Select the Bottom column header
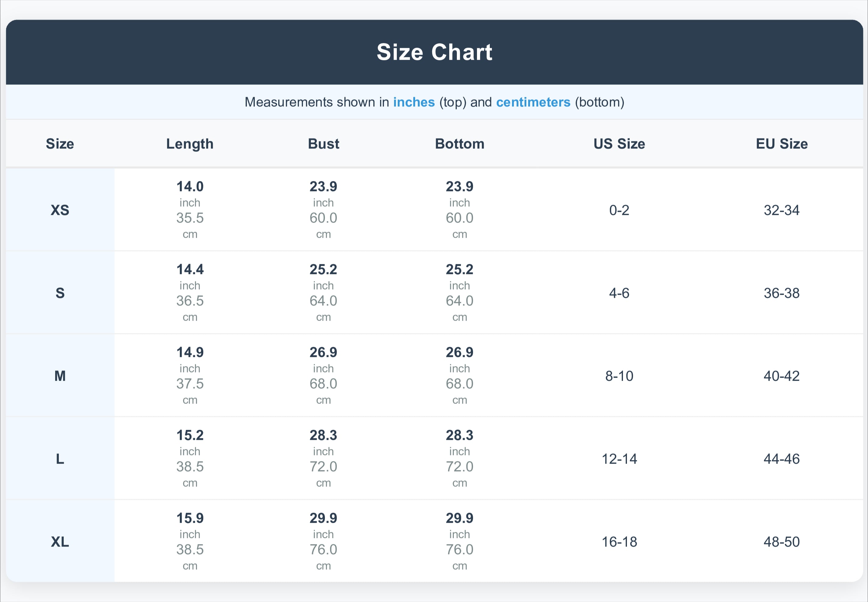 point(459,144)
